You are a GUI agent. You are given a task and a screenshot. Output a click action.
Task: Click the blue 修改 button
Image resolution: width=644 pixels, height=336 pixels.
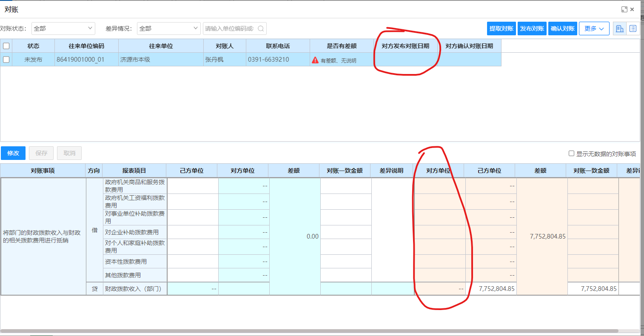(13, 153)
